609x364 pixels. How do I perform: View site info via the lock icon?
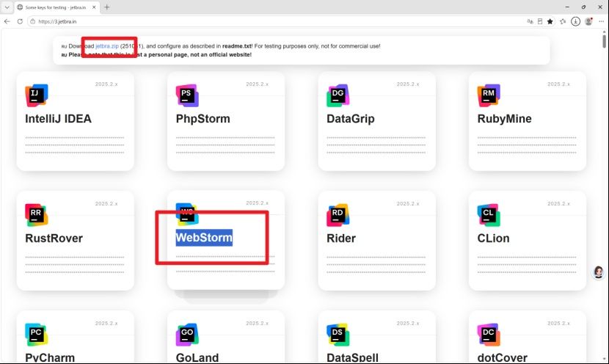pyautogui.click(x=32, y=21)
